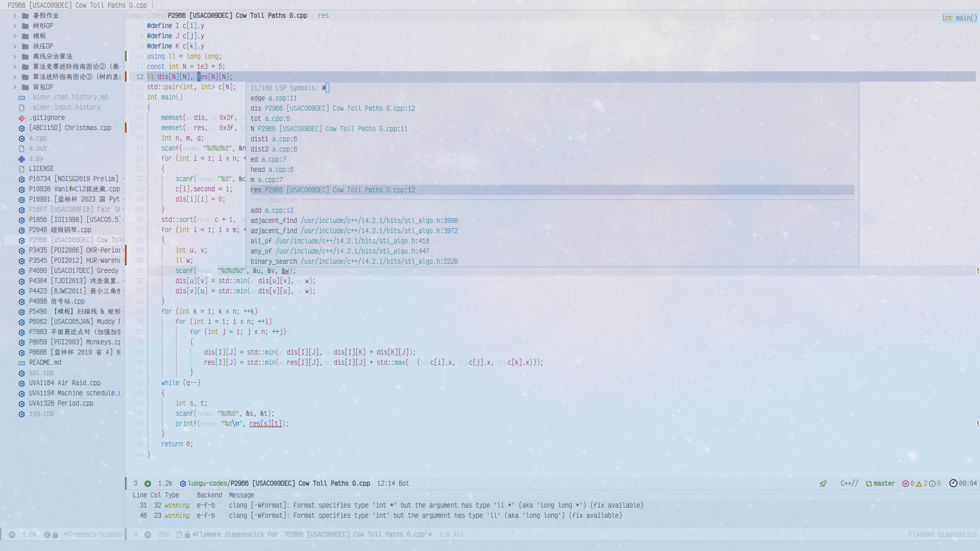Expand the 暑假作业 folder chevron
Image resolution: width=980 pixels, height=551 pixels.
tap(15, 16)
